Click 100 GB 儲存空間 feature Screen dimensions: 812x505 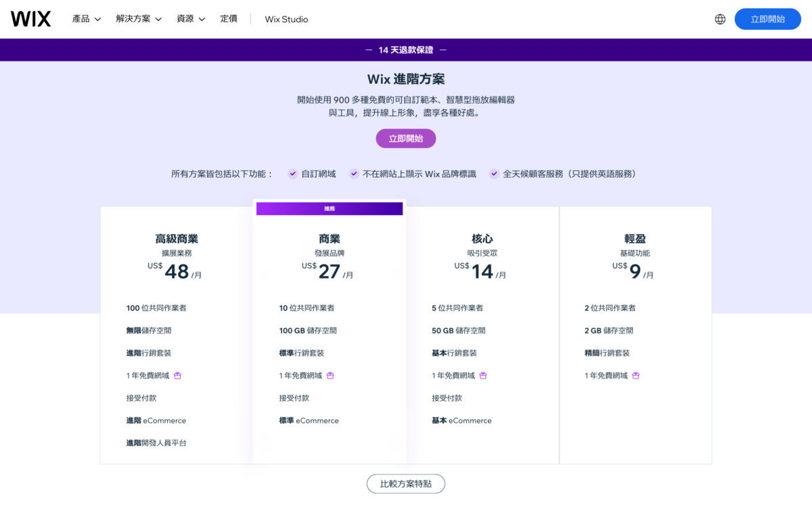[x=308, y=331]
